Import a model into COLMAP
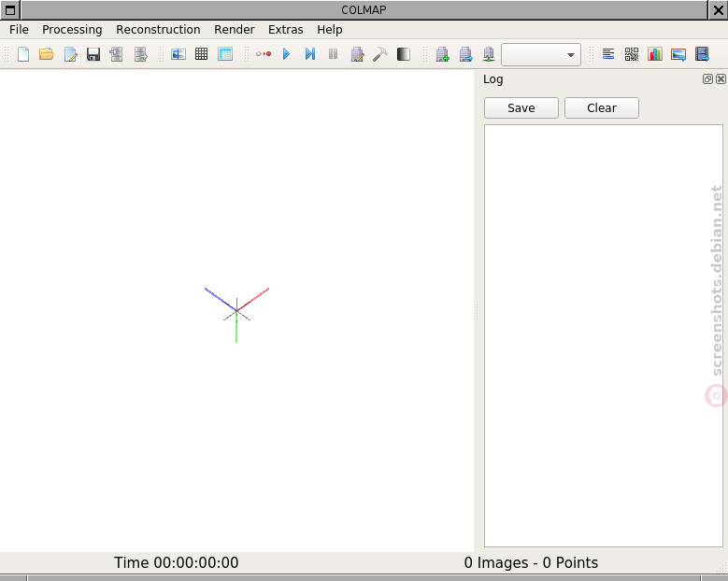 point(117,54)
